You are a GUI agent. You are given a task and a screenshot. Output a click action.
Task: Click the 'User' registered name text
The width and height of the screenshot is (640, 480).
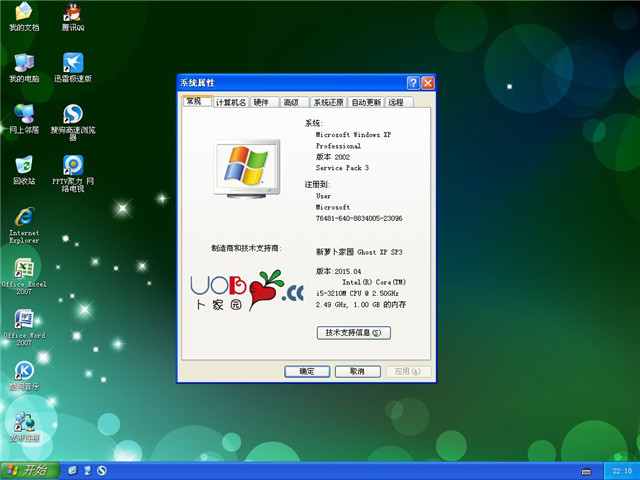[323, 196]
